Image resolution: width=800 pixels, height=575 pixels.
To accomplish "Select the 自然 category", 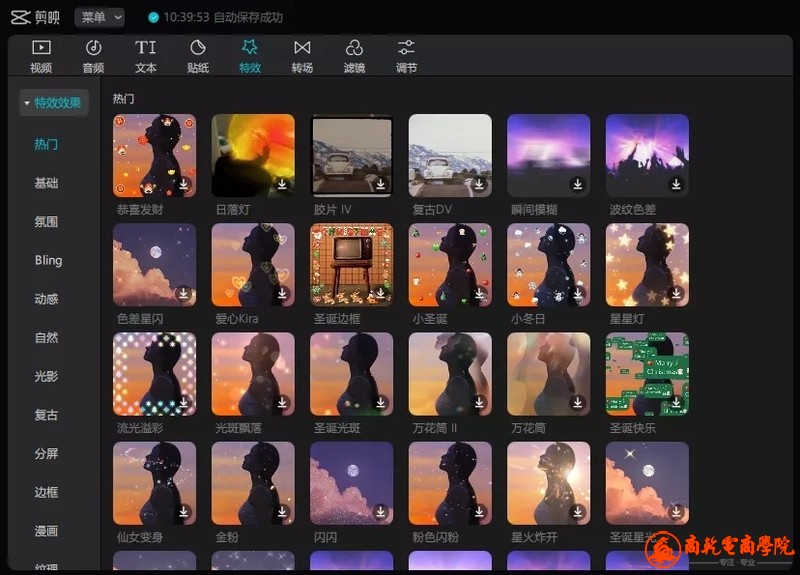I will click(x=46, y=338).
